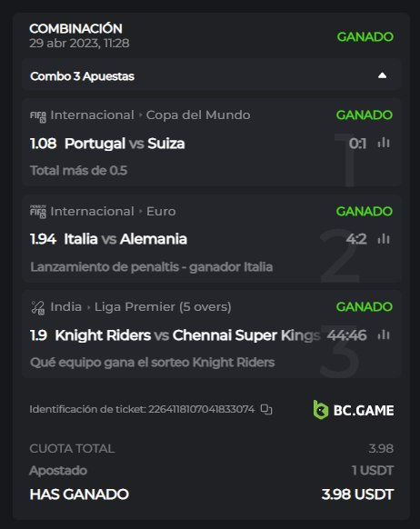Open the Copa del Mundo league link
The height and width of the screenshot is (529, 420).
(198, 115)
